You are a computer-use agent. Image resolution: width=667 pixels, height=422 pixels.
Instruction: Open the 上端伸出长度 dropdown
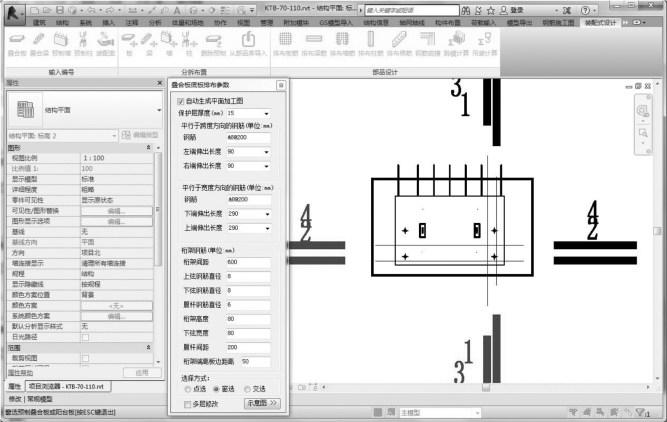(x=267, y=228)
